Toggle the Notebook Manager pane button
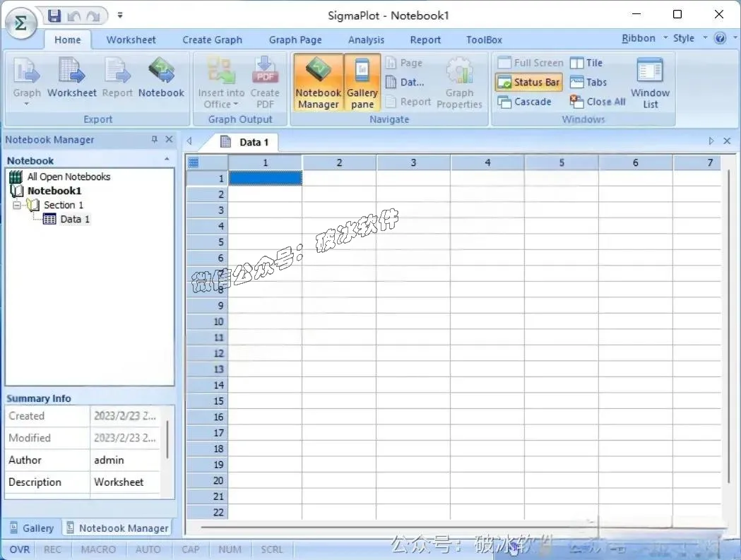This screenshot has height=560, width=741. pyautogui.click(x=319, y=82)
